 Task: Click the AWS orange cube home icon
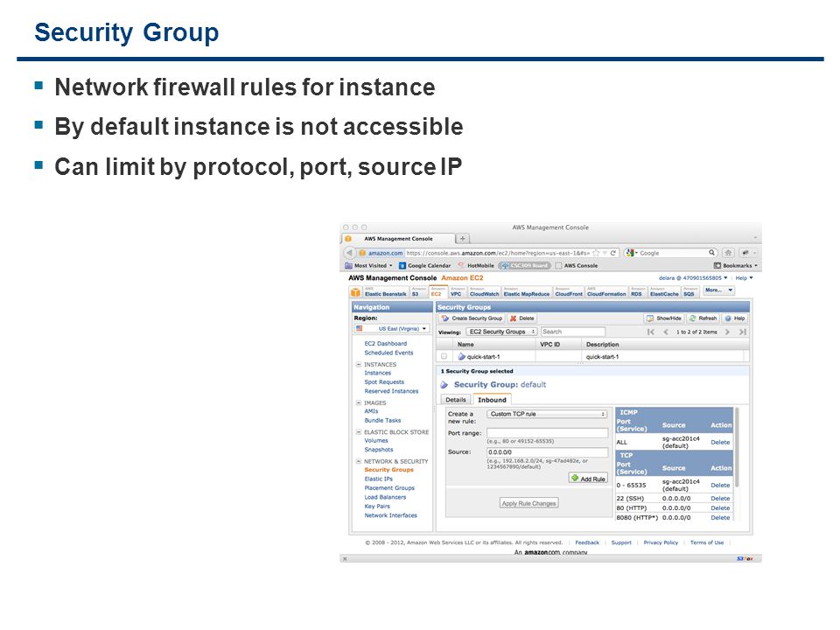click(355, 292)
